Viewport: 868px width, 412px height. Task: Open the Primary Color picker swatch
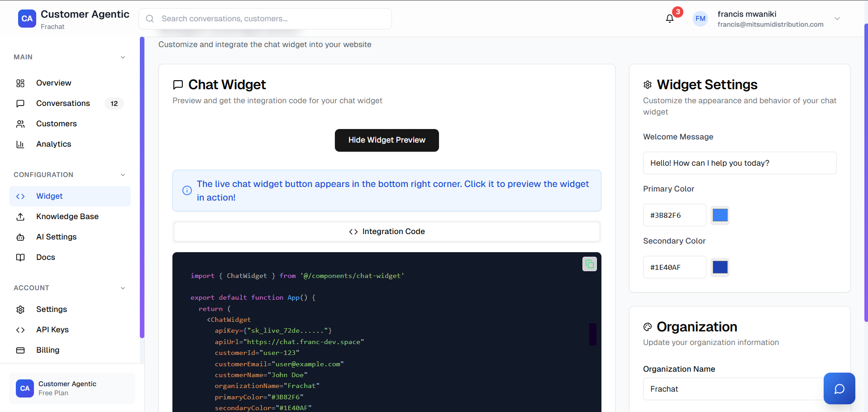click(x=720, y=215)
